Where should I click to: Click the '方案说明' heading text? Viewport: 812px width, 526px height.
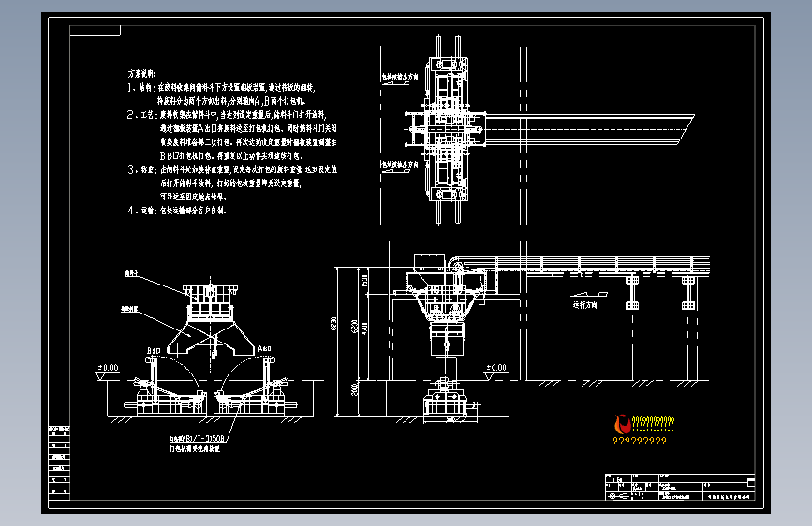pyautogui.click(x=141, y=74)
